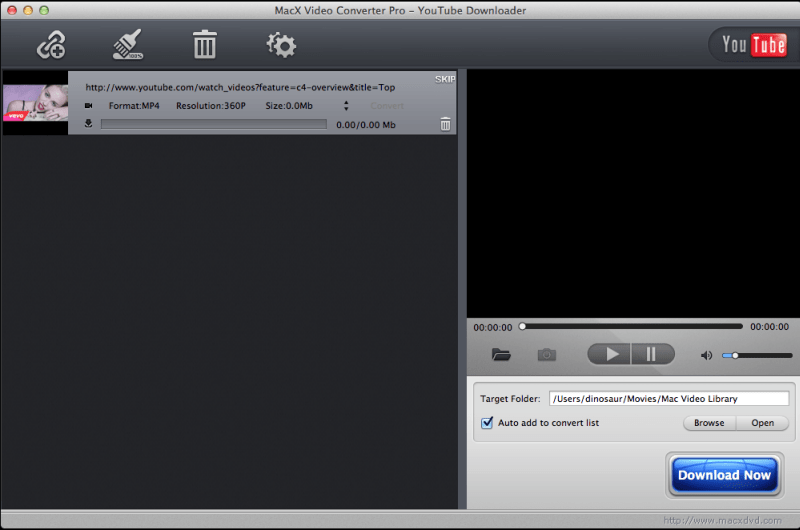Click the dimmed Convert button
This screenshot has width=800, height=530.
point(387,106)
